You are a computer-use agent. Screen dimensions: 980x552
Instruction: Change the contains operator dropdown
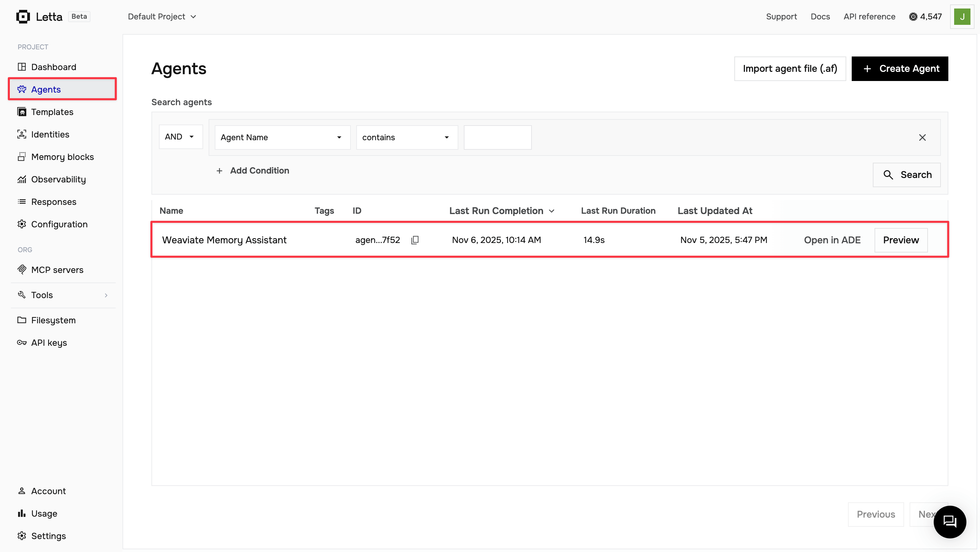pyautogui.click(x=406, y=137)
